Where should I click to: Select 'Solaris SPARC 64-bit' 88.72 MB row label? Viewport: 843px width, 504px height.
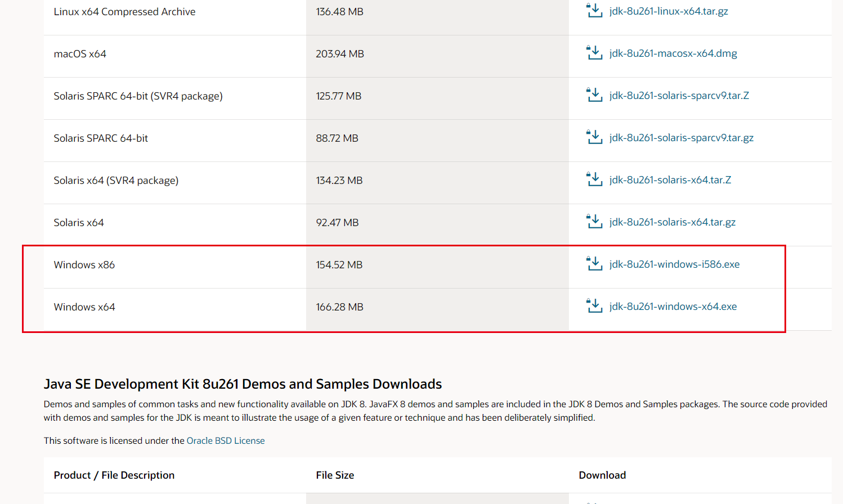click(x=101, y=138)
